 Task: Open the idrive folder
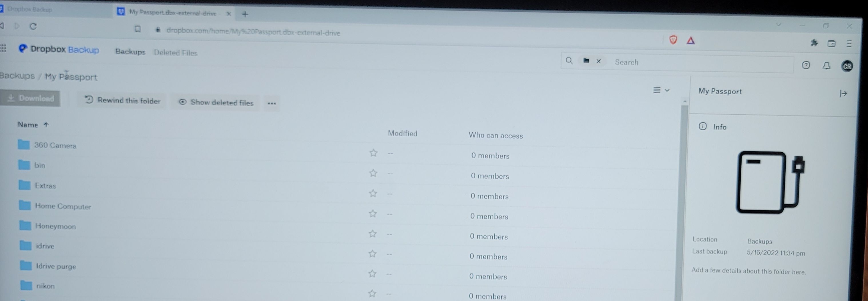[45, 246]
